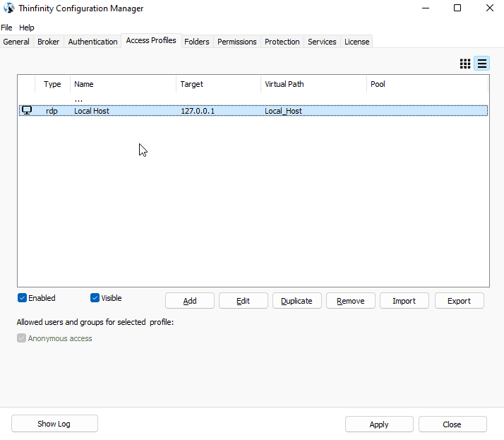Click the Import button
The image size is (504, 440).
point(404,301)
